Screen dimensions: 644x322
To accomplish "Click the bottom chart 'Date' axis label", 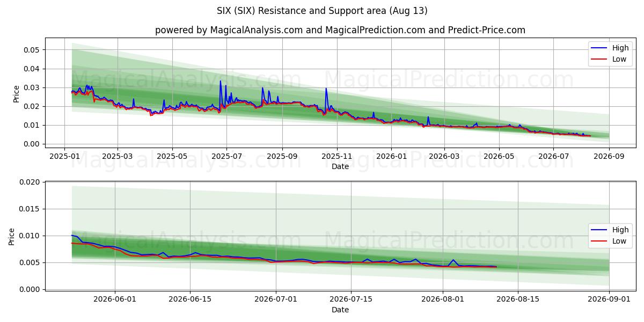I will (x=340, y=310).
